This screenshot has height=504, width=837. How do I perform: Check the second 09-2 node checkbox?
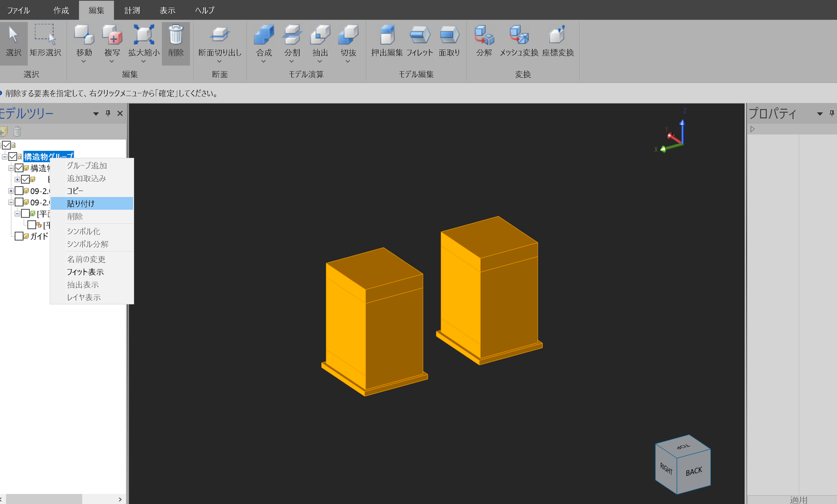point(19,202)
